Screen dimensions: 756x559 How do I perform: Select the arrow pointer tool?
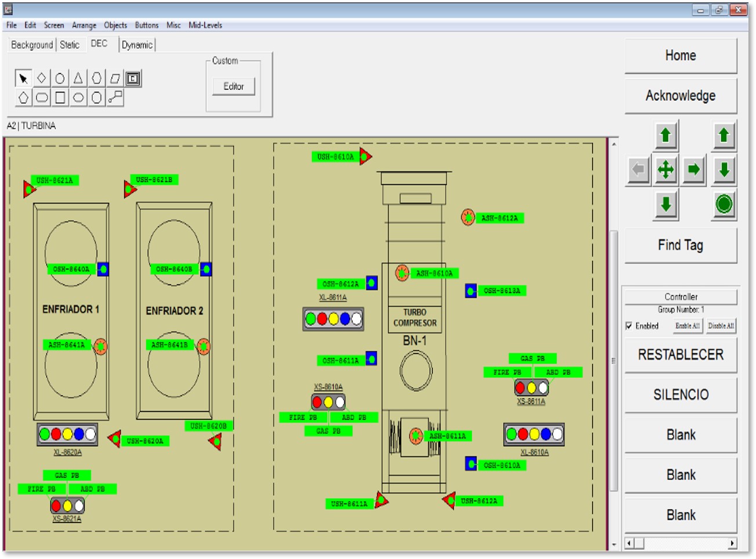click(23, 78)
